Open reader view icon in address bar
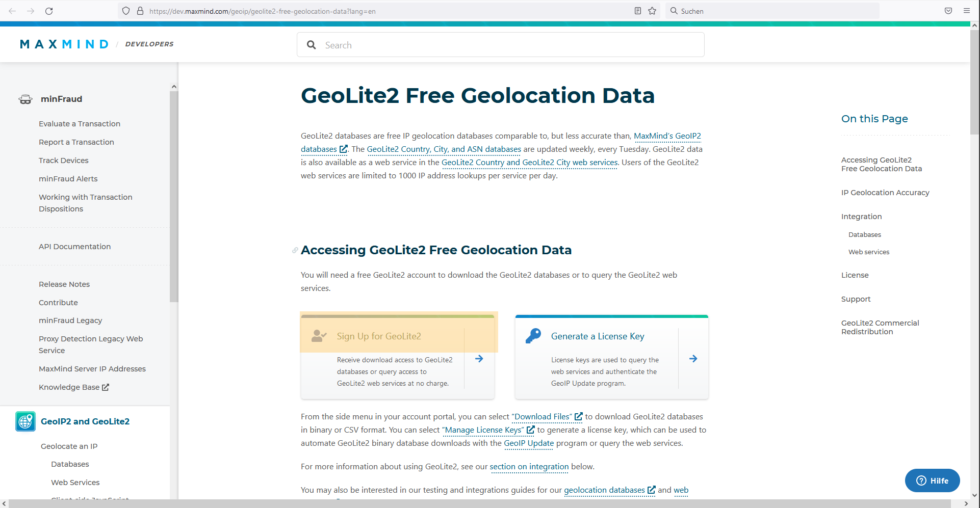Screen dimensions: 980x508 pyautogui.click(x=637, y=11)
